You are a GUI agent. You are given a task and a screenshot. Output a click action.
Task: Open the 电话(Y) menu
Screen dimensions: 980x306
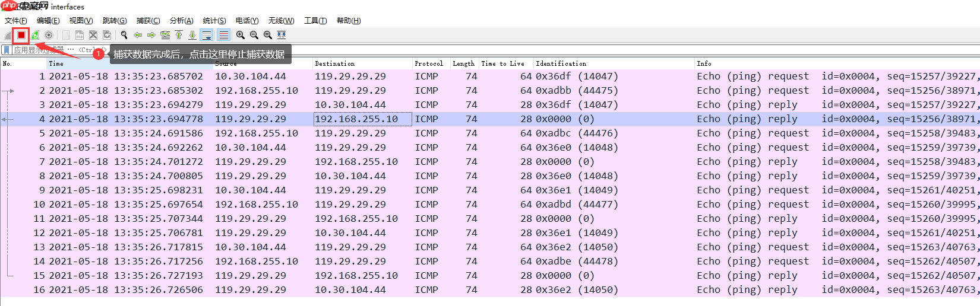(247, 21)
